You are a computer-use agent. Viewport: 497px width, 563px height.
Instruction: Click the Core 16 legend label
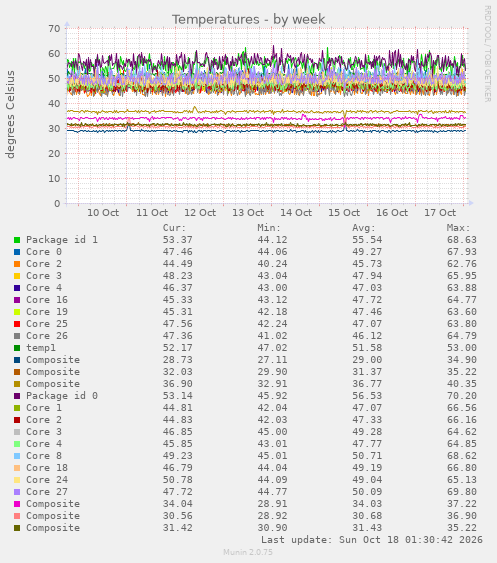click(47, 300)
